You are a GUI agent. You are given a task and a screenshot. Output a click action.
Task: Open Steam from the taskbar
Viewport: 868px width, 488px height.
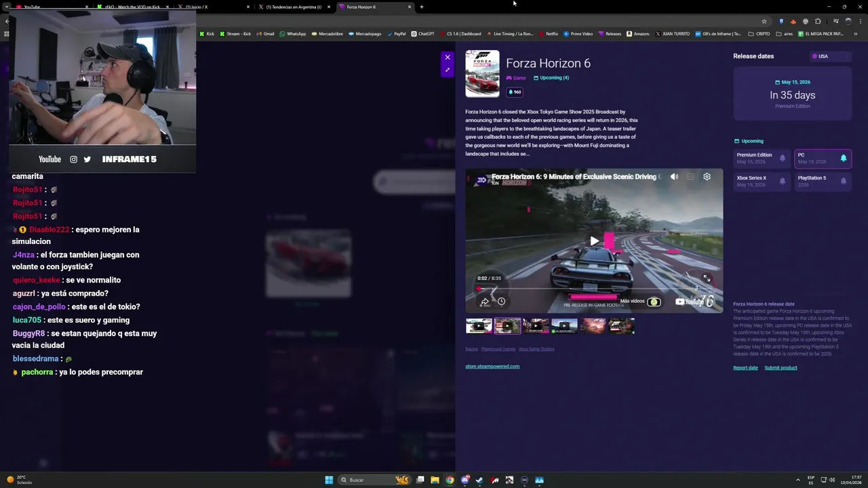point(479,480)
